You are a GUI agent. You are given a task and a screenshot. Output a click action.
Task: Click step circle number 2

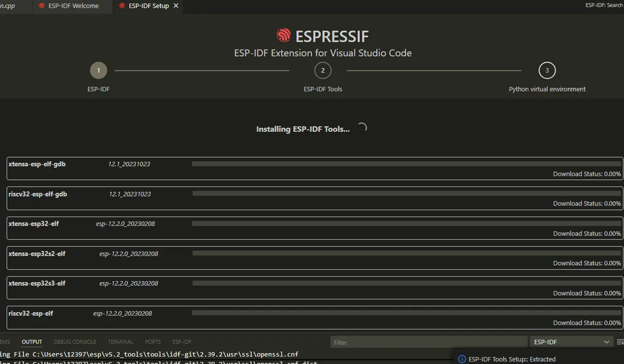pyautogui.click(x=323, y=71)
